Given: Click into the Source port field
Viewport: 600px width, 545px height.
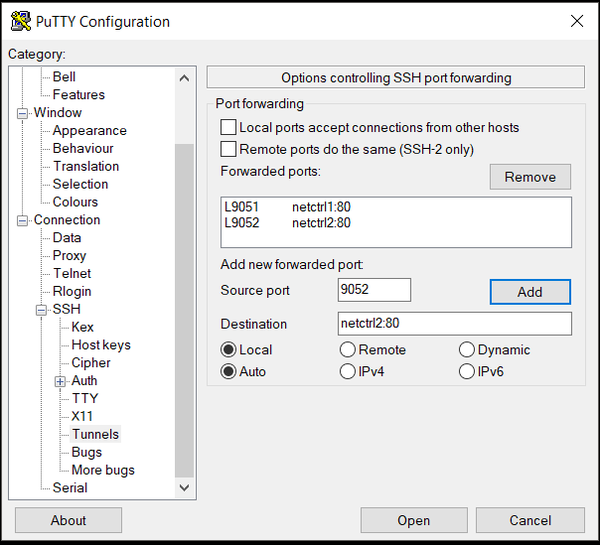Looking at the screenshot, I should [374, 290].
